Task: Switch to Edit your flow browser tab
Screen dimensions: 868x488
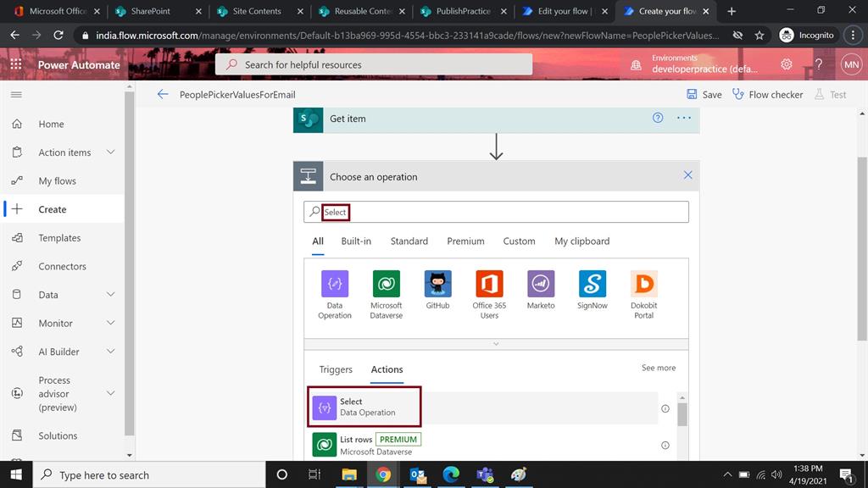Action: tap(564, 11)
